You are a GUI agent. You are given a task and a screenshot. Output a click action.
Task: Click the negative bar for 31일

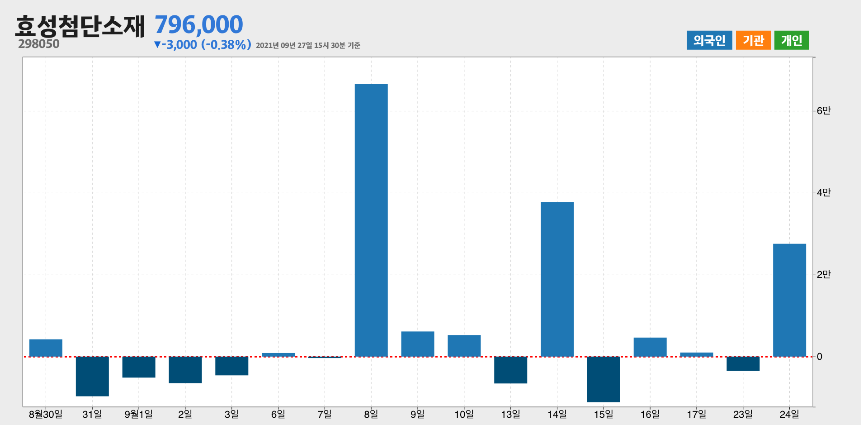tap(92, 376)
